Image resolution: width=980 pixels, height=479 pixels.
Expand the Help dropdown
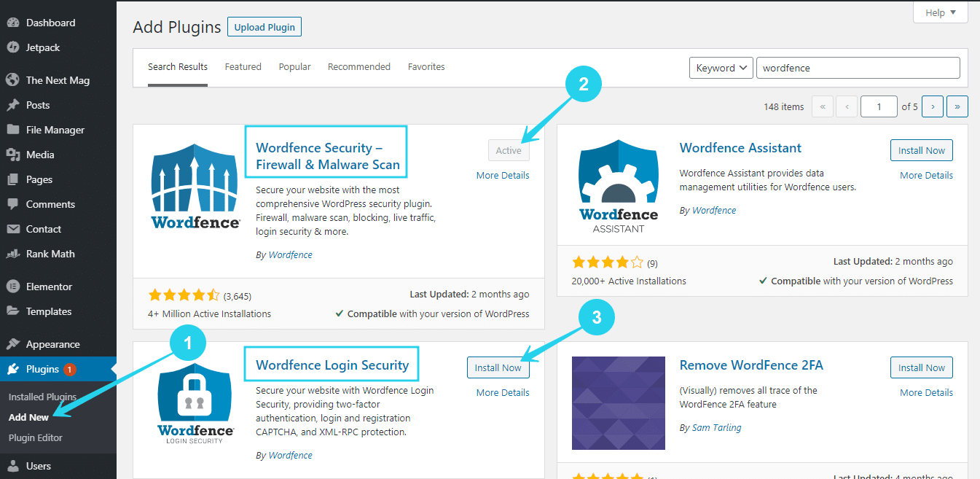click(x=939, y=12)
